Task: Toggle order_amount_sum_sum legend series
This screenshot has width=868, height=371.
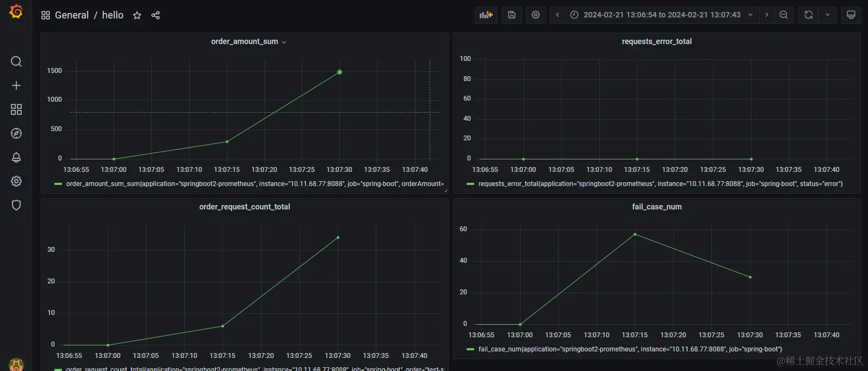Action: click(255, 184)
